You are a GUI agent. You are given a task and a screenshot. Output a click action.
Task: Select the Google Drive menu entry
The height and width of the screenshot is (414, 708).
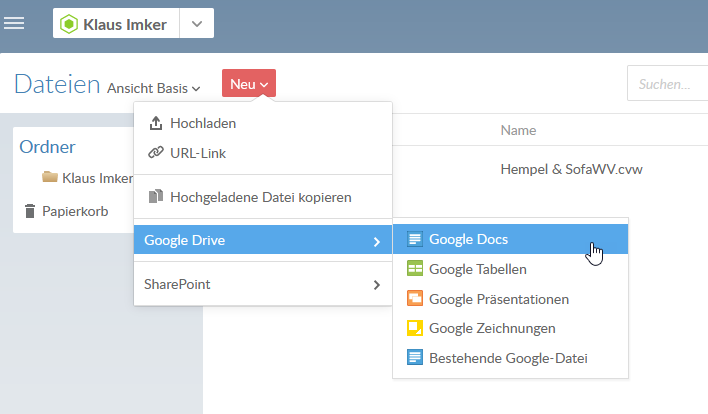[x=263, y=240]
